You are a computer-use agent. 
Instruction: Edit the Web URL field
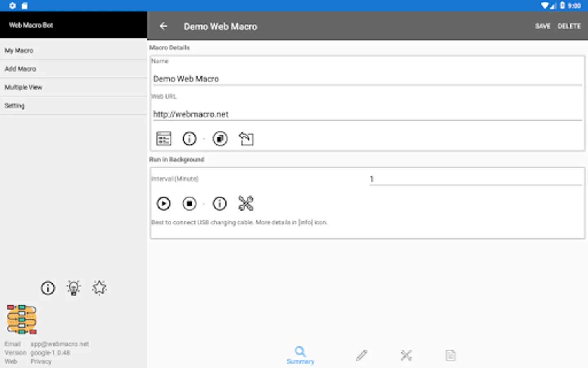[367, 114]
